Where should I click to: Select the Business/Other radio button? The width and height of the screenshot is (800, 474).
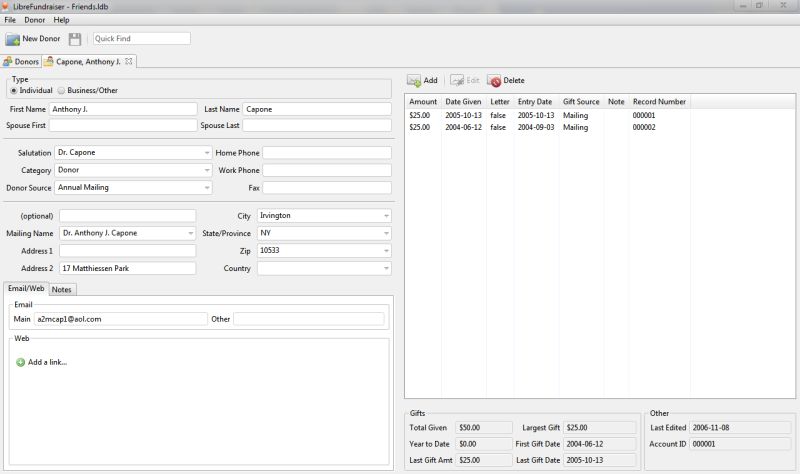61,90
